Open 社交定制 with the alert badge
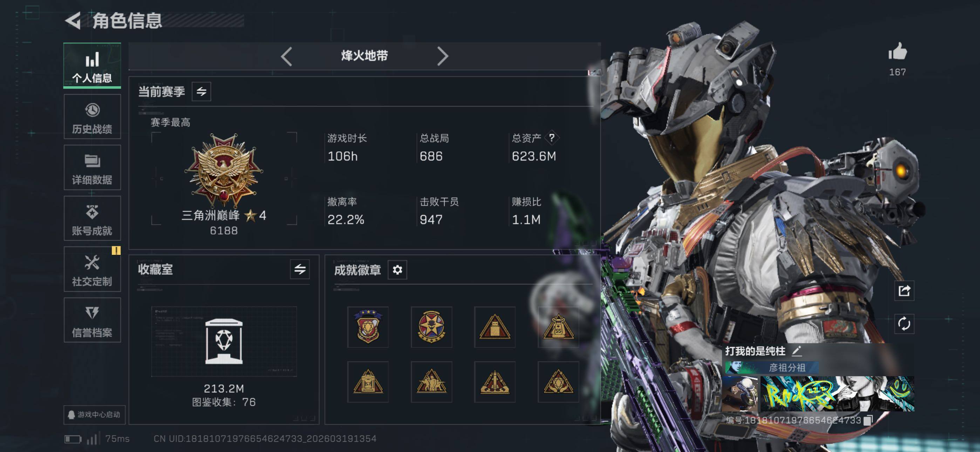Image resolution: width=980 pixels, height=452 pixels. [x=92, y=269]
